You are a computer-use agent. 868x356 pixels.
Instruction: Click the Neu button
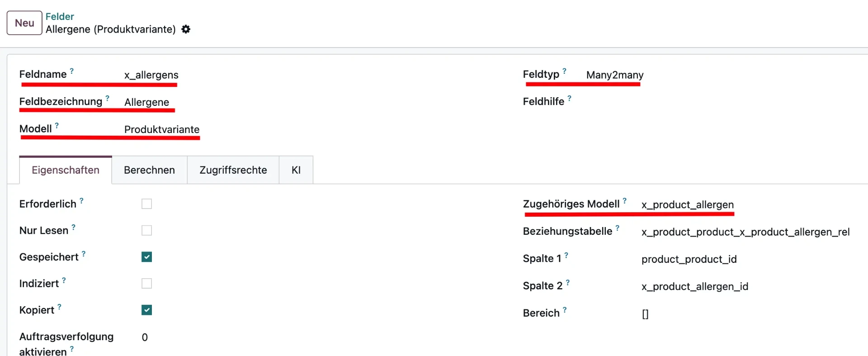[24, 23]
